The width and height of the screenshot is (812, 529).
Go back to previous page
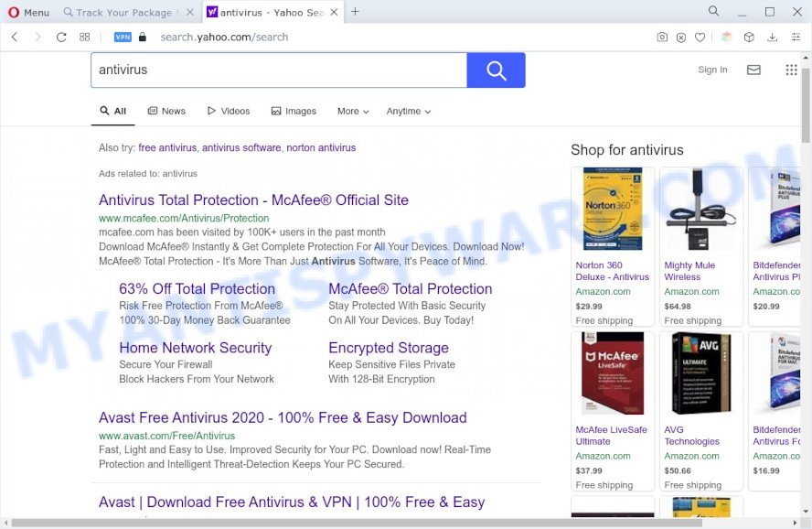coord(15,37)
